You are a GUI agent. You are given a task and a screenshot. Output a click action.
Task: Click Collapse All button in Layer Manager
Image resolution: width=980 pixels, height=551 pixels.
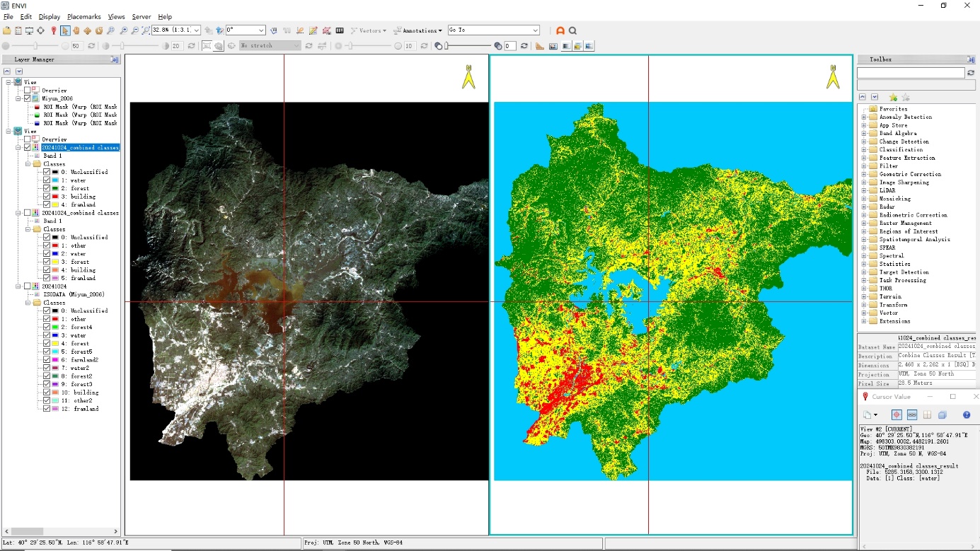pyautogui.click(x=7, y=71)
